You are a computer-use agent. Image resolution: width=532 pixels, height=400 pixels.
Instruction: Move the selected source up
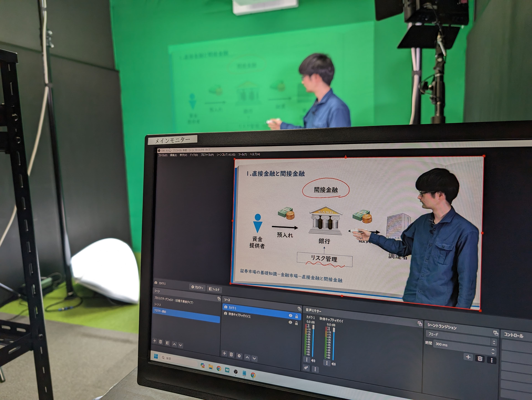[247, 357]
